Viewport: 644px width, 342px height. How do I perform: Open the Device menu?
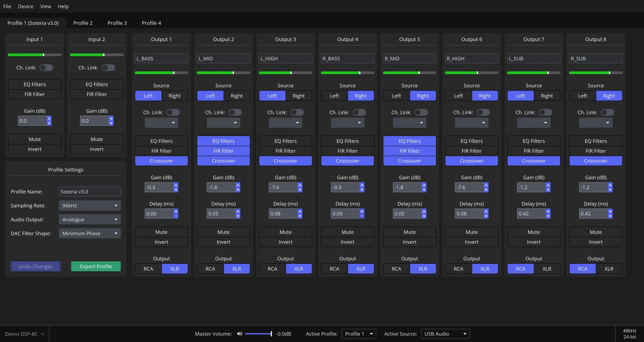[26, 6]
